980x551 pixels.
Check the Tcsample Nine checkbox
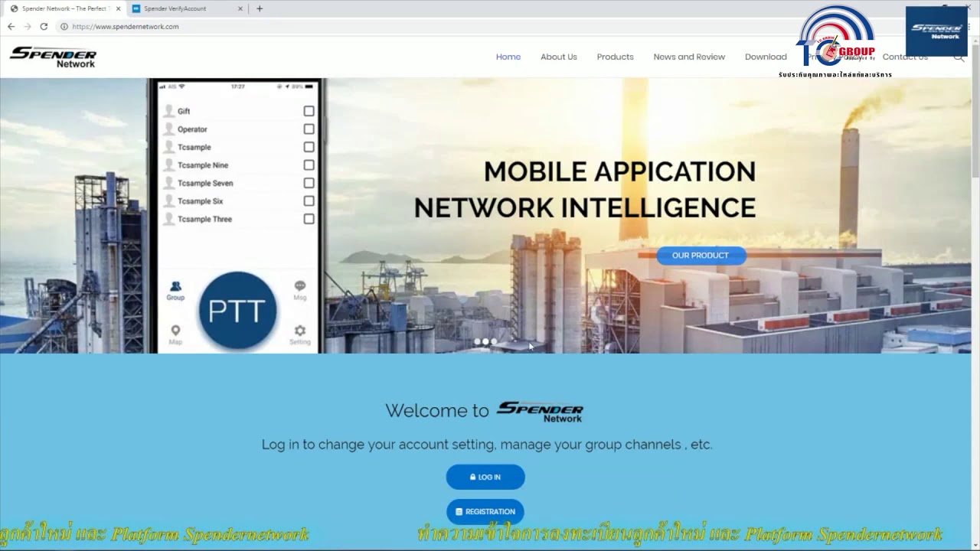[309, 165]
